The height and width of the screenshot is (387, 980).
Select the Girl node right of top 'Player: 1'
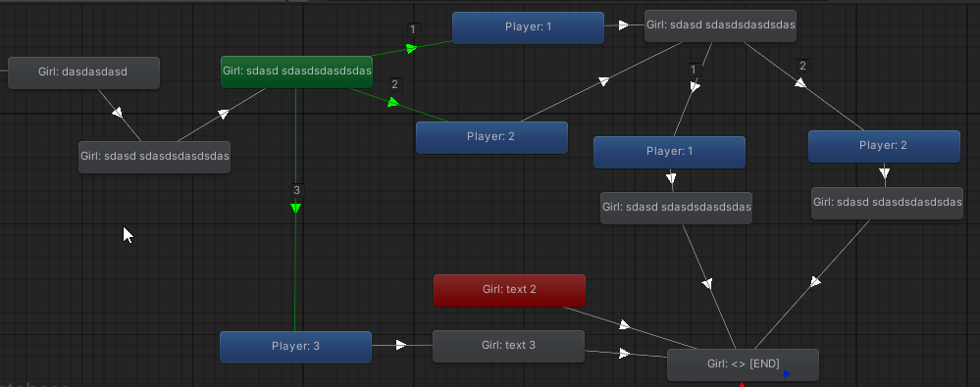pos(721,25)
